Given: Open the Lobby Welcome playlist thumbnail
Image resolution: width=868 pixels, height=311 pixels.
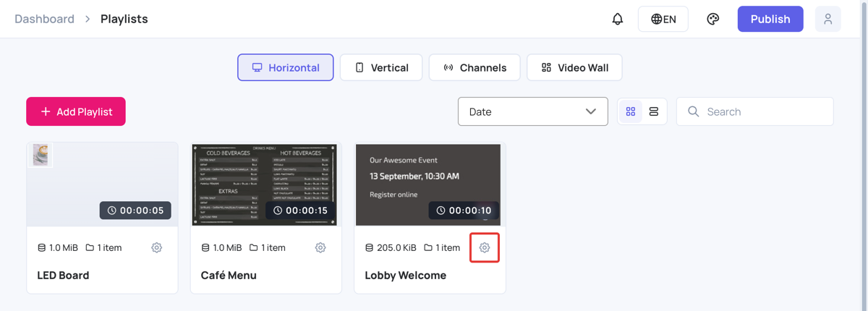Looking at the screenshot, I should click(x=428, y=184).
